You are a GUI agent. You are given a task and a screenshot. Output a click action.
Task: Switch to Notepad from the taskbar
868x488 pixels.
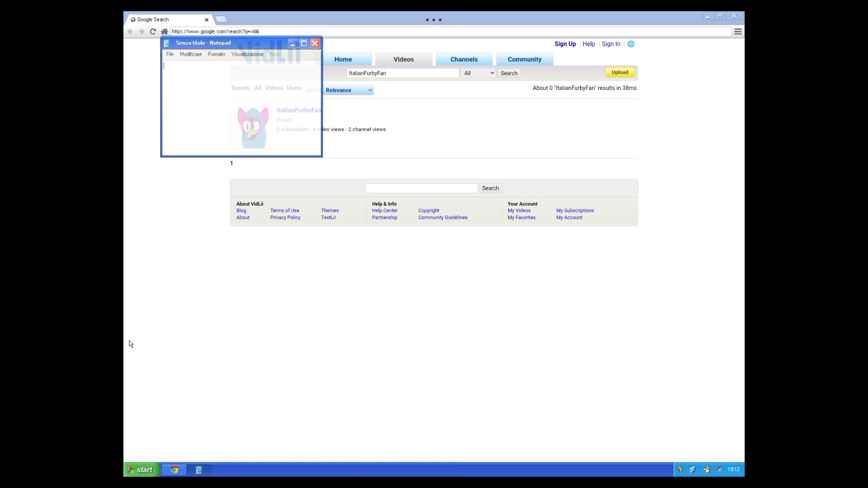pyautogui.click(x=199, y=469)
